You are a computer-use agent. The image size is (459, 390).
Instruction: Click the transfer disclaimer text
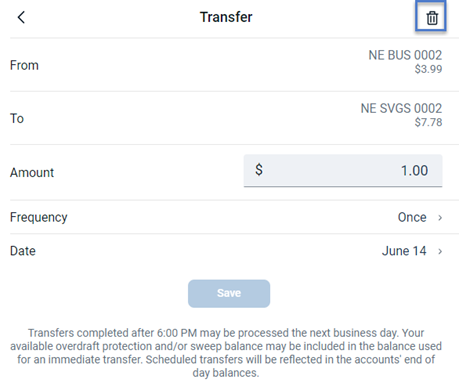226,353
